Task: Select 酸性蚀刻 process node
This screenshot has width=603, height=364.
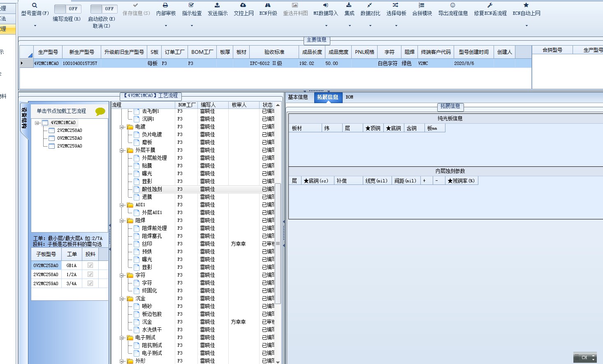Action: pos(152,189)
